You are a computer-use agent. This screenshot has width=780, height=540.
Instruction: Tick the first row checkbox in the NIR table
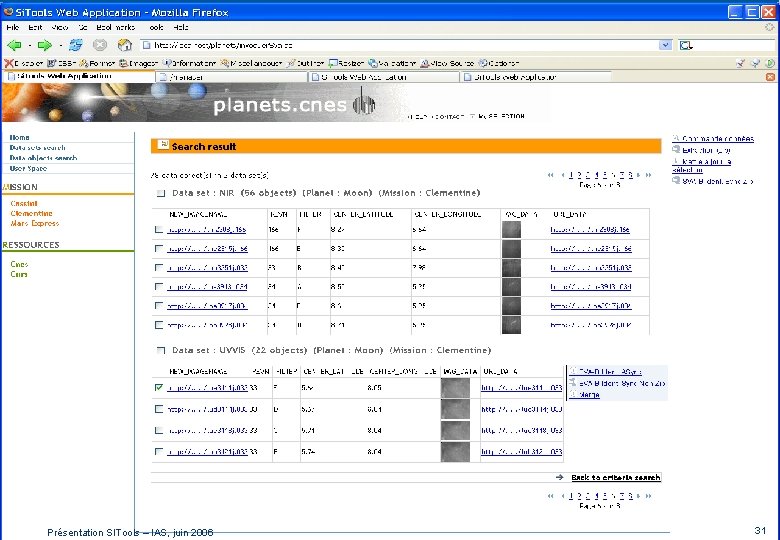(x=159, y=229)
